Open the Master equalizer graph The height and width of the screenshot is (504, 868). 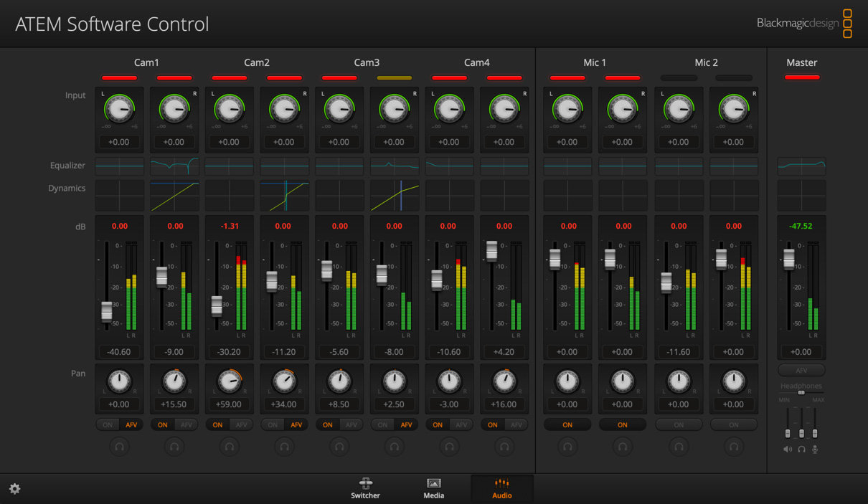[x=801, y=166]
